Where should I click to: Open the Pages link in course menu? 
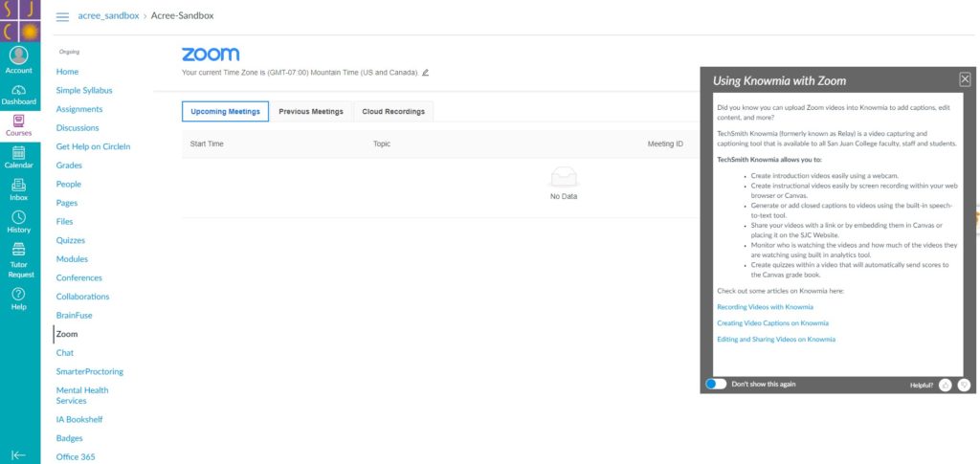click(67, 203)
